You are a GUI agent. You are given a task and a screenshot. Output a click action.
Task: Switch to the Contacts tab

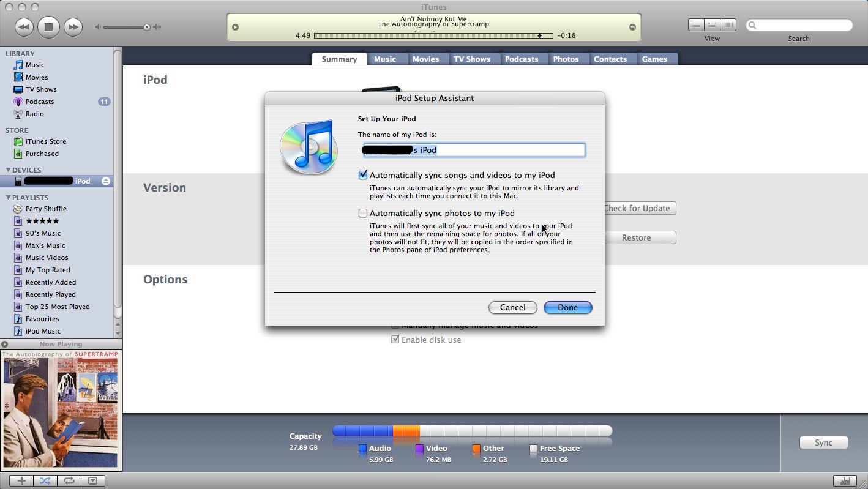click(x=610, y=59)
